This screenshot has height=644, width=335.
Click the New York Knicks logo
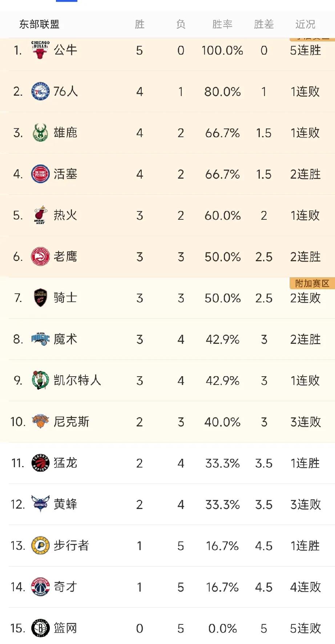tap(40, 422)
